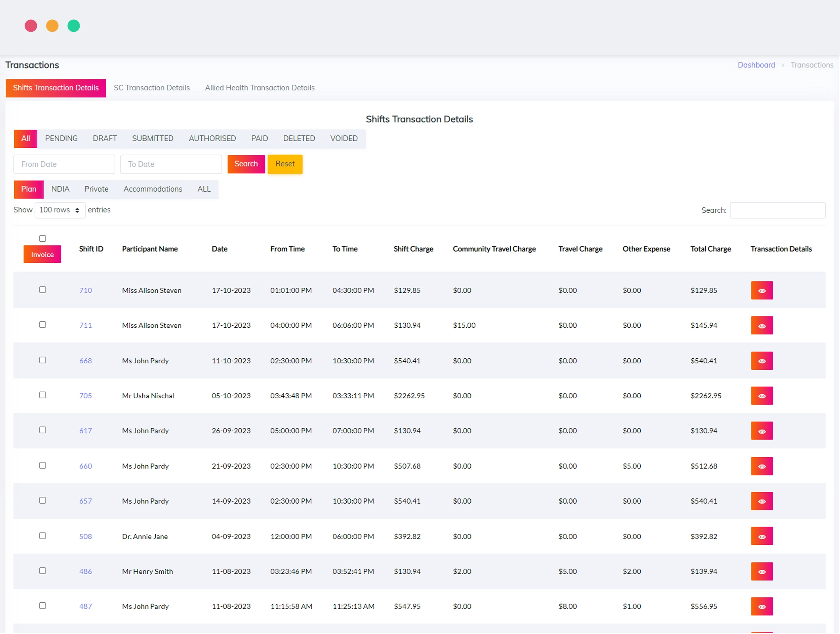Click participant name Mr Usha Nischal

(148, 396)
